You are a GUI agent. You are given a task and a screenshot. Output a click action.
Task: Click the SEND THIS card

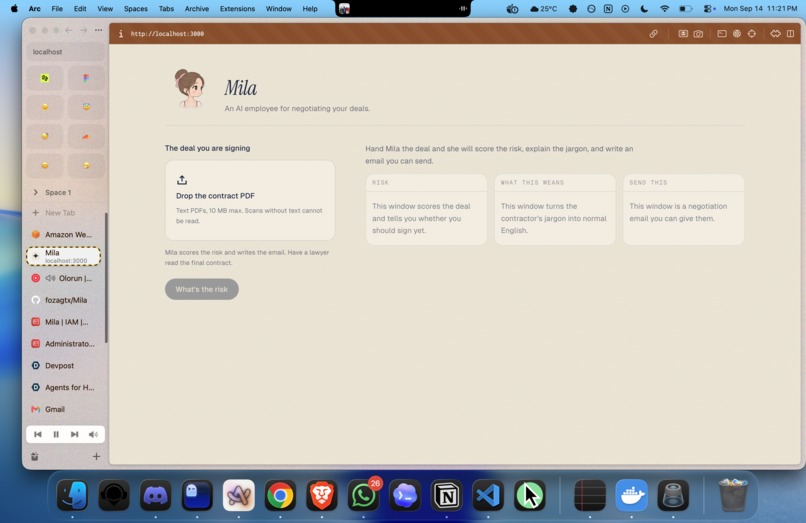[683, 209]
